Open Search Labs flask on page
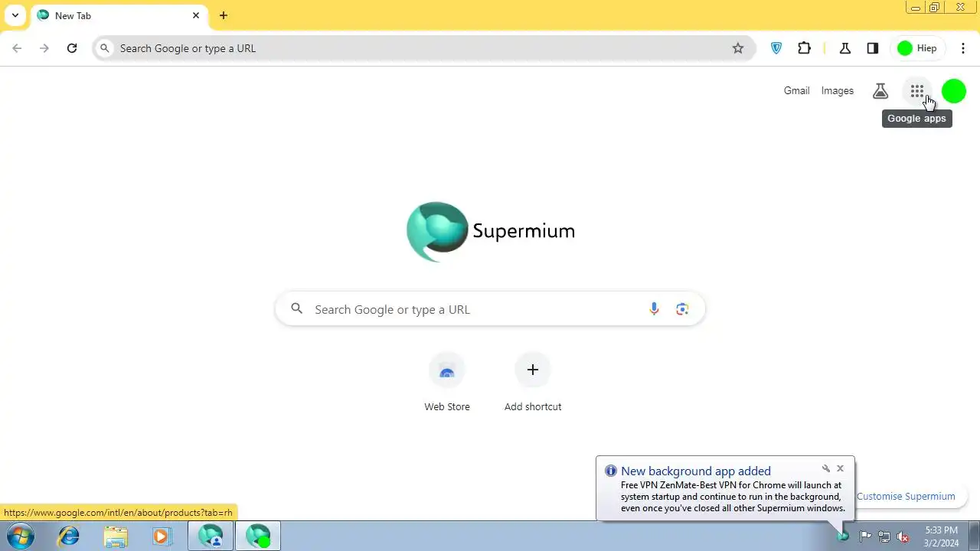 (x=880, y=91)
